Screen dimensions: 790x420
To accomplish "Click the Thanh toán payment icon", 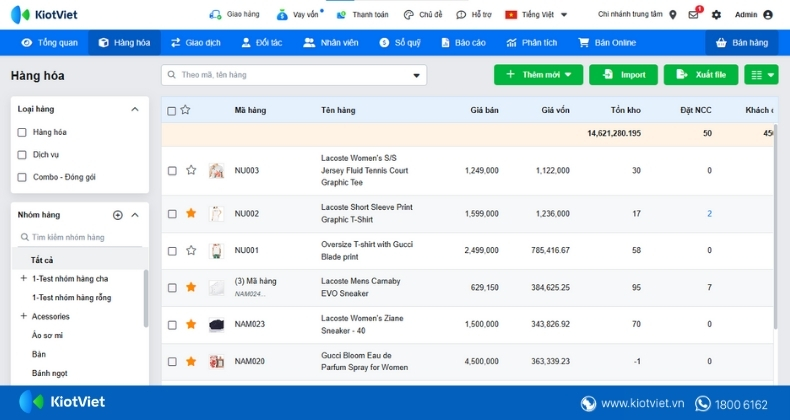I will coord(341,15).
